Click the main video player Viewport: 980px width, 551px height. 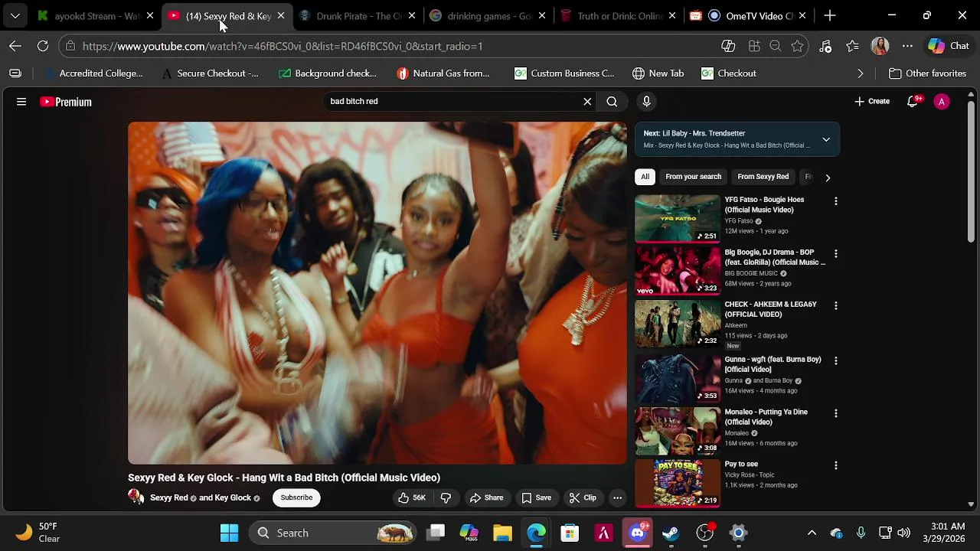pos(377,293)
